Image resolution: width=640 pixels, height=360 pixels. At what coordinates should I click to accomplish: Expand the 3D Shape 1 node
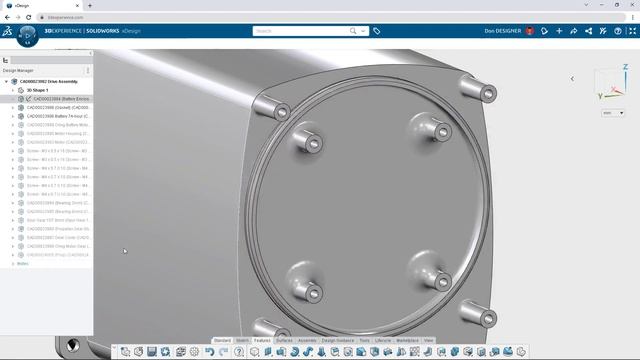pyautogui.click(x=13, y=90)
